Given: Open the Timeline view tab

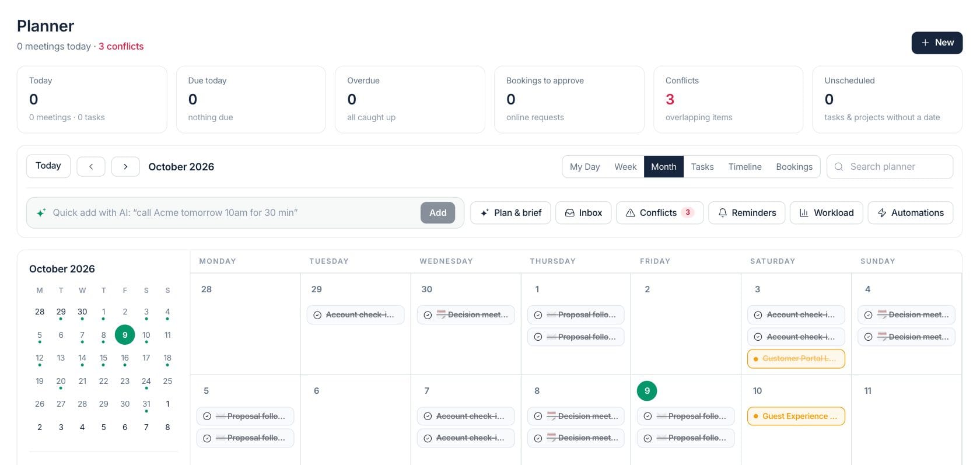Looking at the screenshot, I should [745, 167].
